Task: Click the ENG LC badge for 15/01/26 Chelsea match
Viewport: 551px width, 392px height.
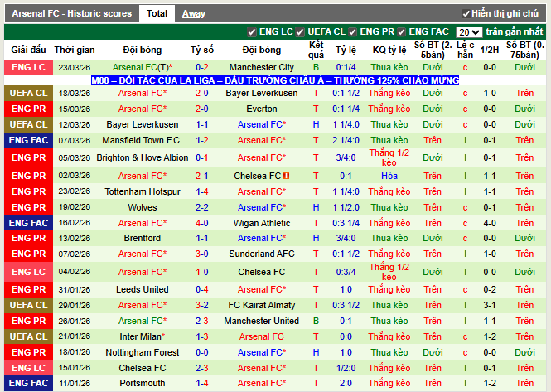Action: point(28,368)
